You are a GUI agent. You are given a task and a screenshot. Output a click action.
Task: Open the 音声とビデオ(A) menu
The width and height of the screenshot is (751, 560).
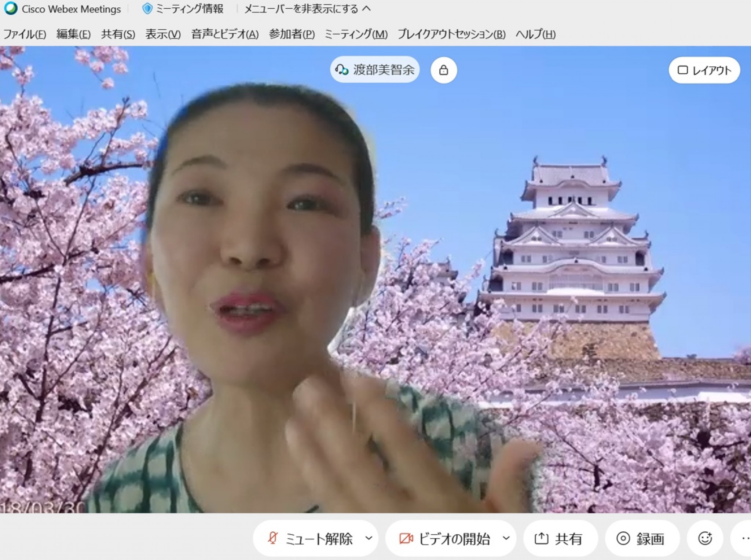[225, 34]
